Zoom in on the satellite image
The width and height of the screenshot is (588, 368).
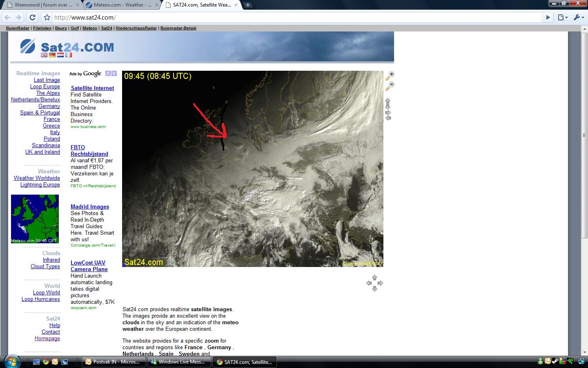(390, 75)
